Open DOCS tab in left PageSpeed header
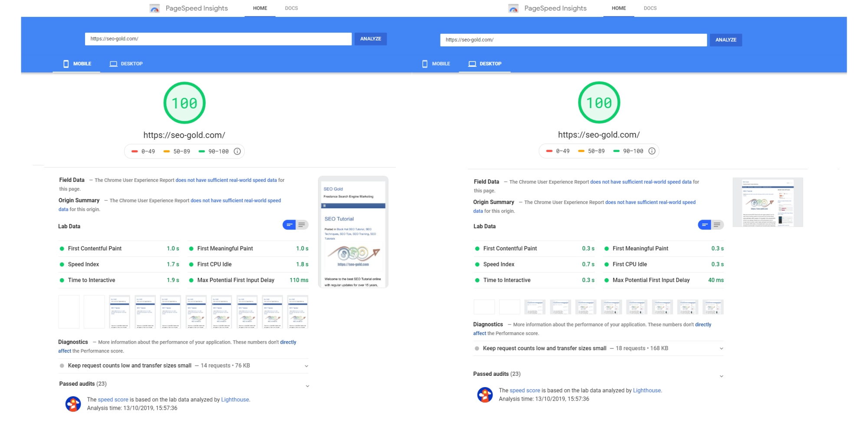868x434 pixels. (291, 8)
